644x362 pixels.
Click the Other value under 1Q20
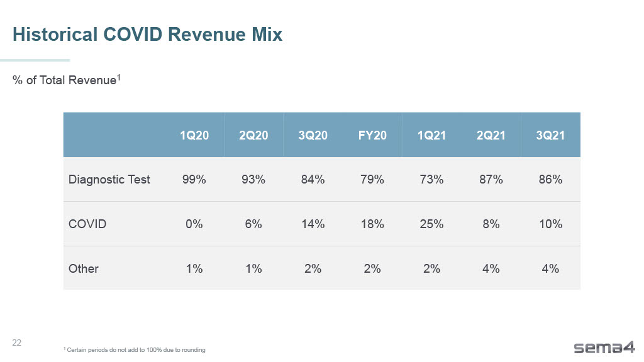[194, 268]
